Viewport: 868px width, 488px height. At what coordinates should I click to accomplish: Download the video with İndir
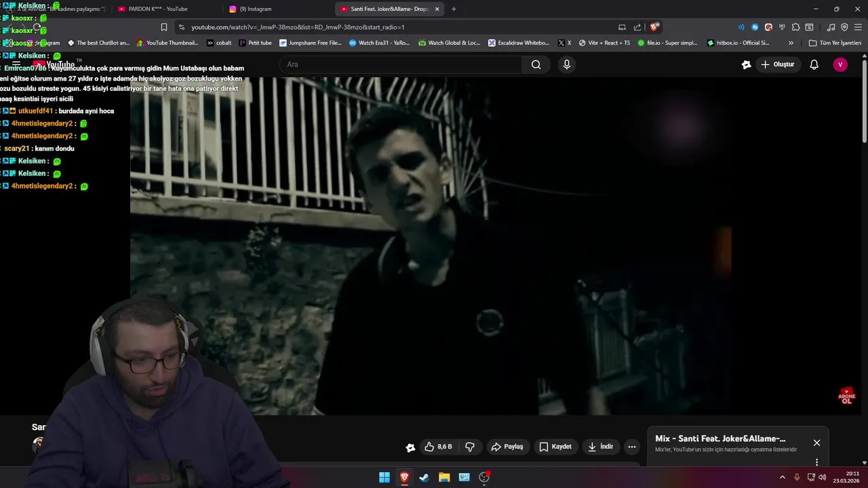pos(601,447)
